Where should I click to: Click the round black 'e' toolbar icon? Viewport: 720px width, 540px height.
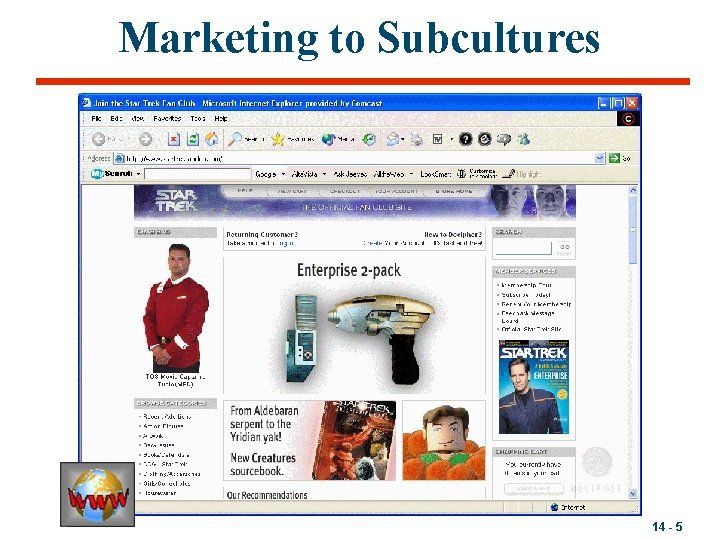484,139
